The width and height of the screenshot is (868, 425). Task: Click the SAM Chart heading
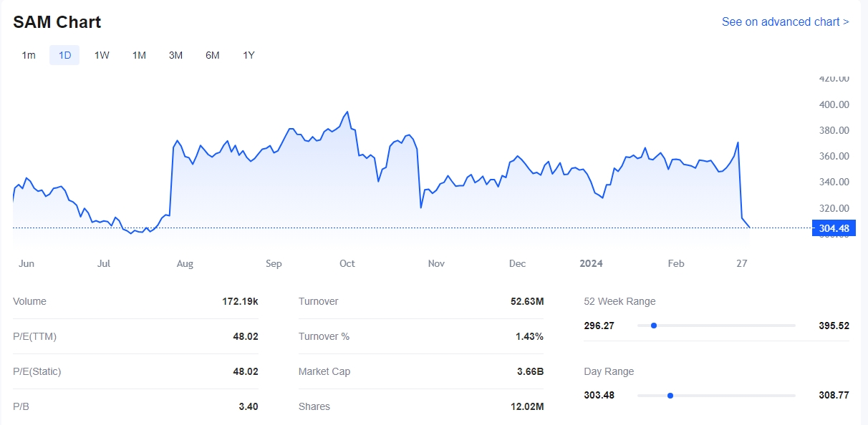click(x=57, y=22)
